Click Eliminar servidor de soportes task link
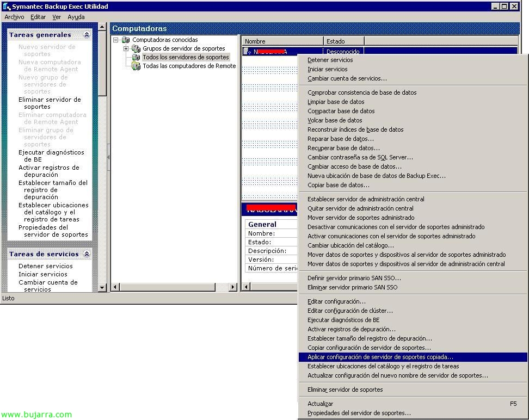This screenshot has width=529, height=420. coord(50,103)
